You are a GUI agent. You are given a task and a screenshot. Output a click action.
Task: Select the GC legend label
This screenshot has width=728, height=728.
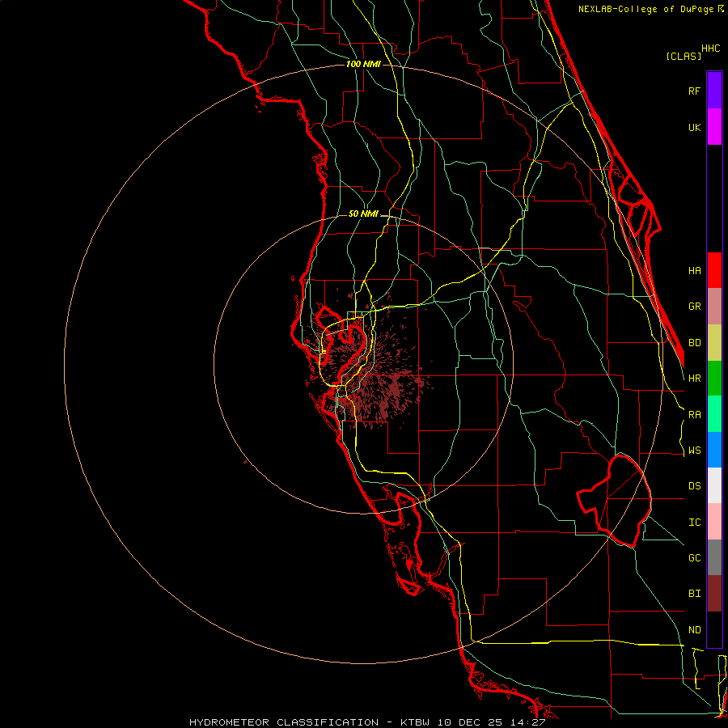click(x=694, y=558)
